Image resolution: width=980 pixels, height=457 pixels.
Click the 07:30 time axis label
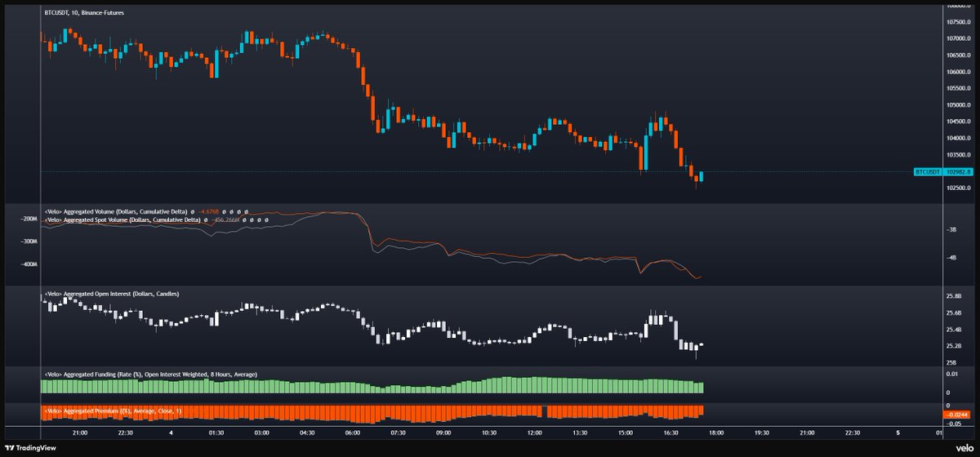click(399, 433)
